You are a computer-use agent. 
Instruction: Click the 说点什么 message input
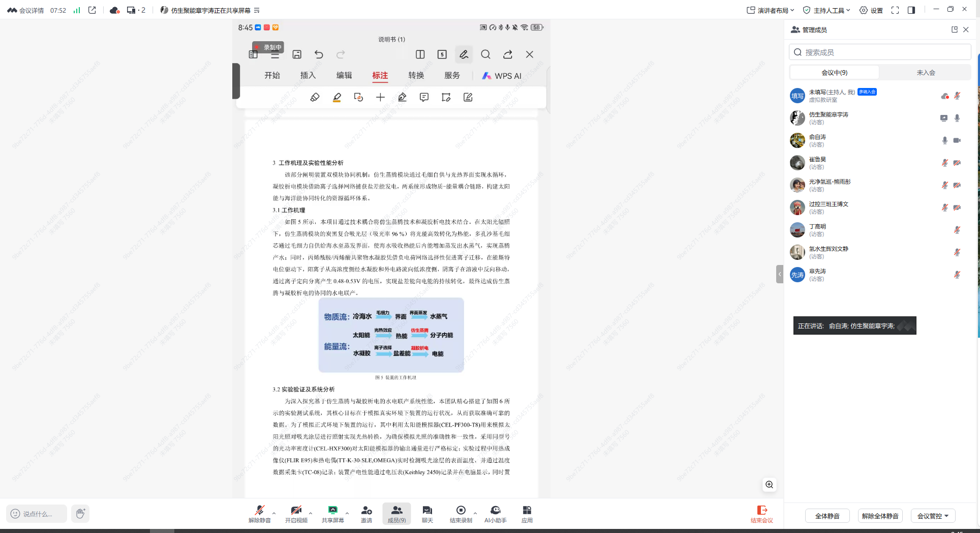click(x=37, y=514)
